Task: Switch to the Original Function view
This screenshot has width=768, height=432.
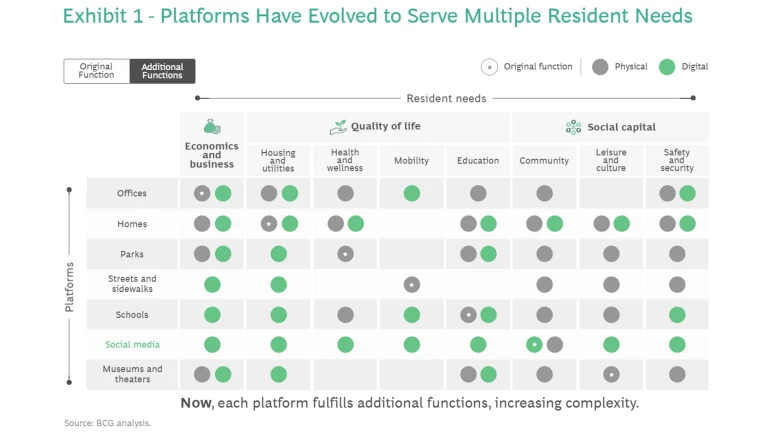Action: click(97, 71)
